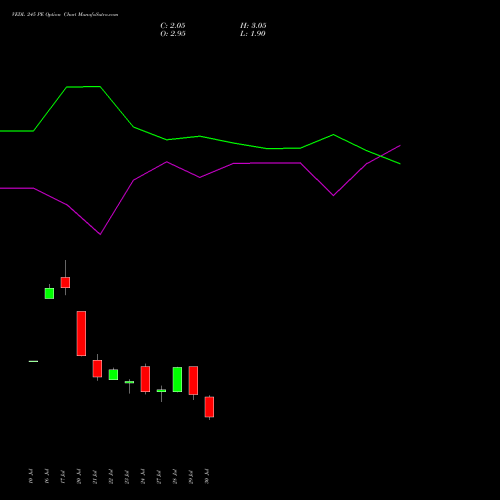Click the 20 Jul date axis label
Image resolution: width=500 pixels, height=500 pixels.
pos(79,476)
